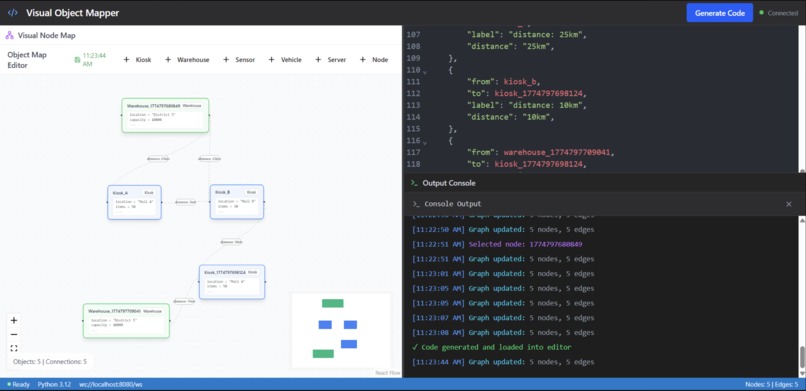Click the minimap overview thumbnail
The image size is (806, 391).
pos(341,330)
